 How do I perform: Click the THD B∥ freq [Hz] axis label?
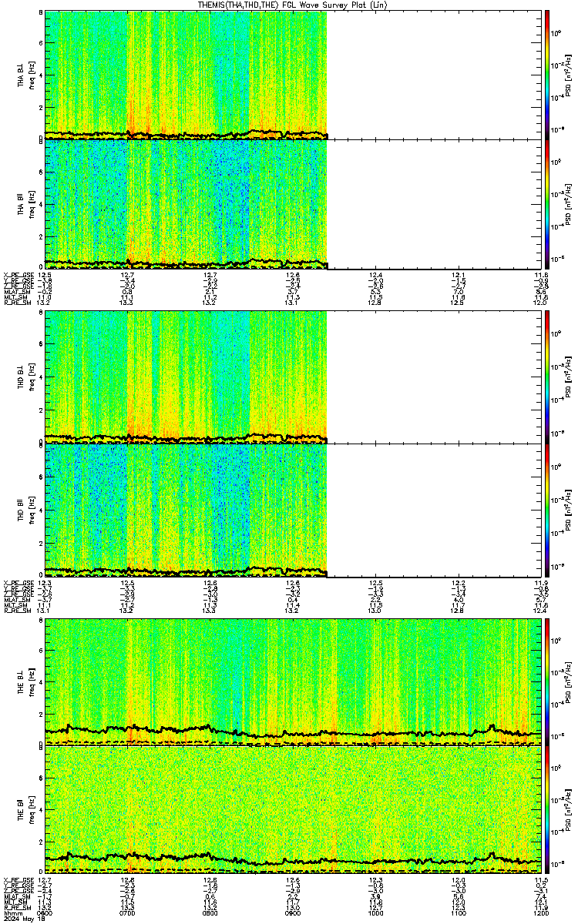32,509
